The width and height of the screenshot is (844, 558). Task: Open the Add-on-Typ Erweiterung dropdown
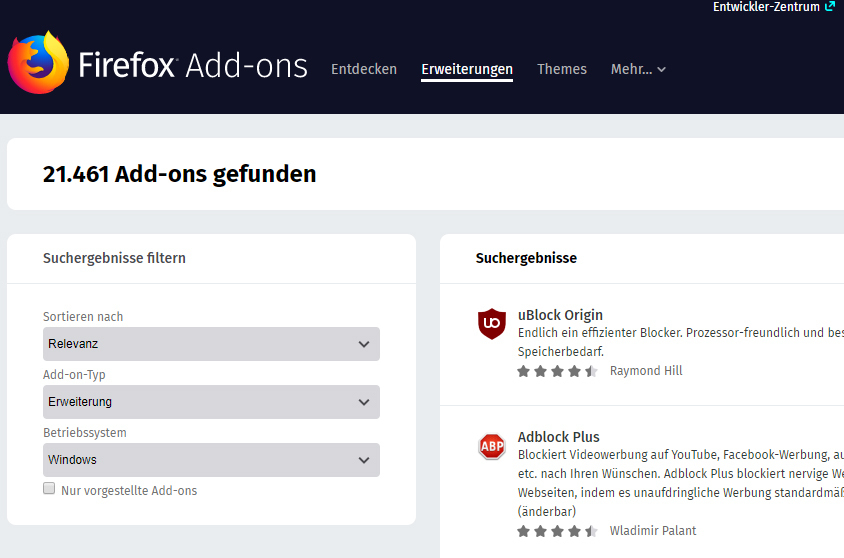[211, 402]
